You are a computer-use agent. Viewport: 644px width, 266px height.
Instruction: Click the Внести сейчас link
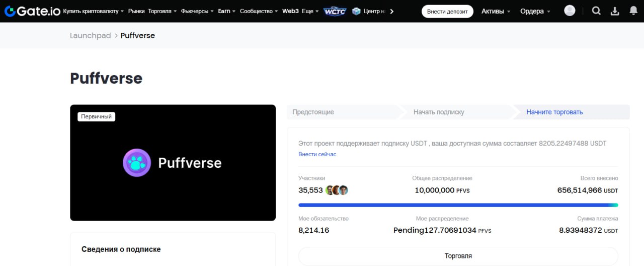(x=317, y=154)
